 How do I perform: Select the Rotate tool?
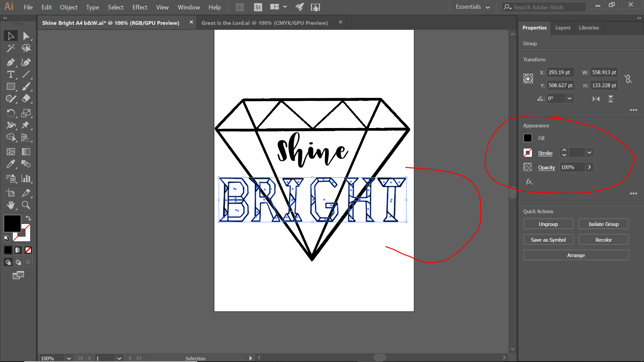point(10,113)
